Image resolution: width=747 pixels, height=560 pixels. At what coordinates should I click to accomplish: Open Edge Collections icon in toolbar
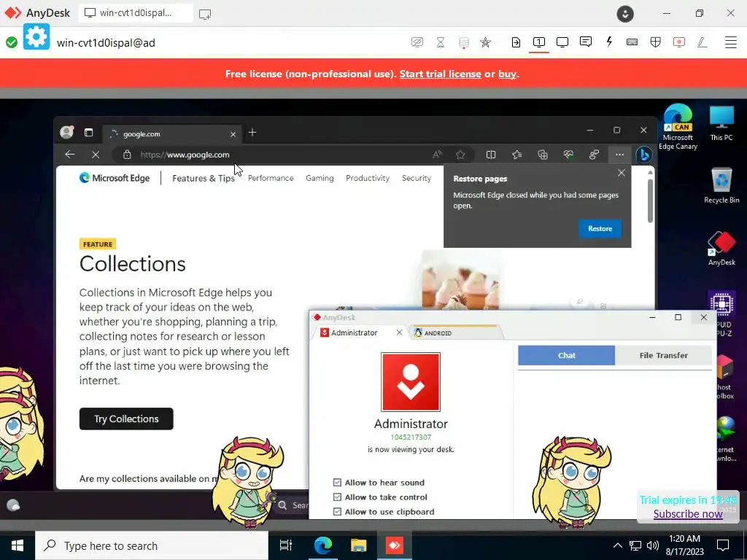(543, 155)
